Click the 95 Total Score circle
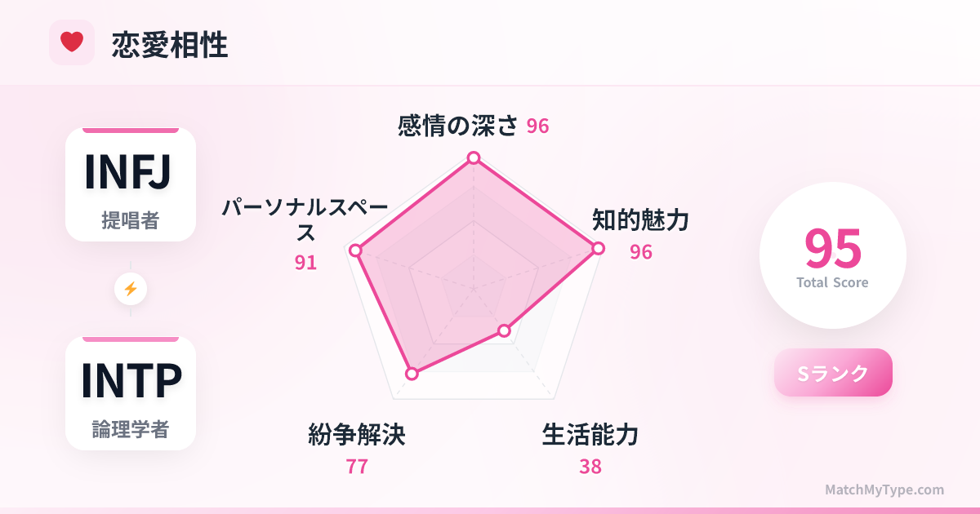Screen dimensions: 980x514 832,255
